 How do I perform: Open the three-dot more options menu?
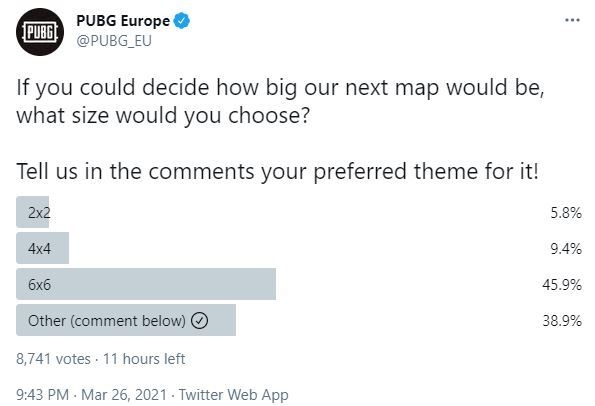(572, 20)
